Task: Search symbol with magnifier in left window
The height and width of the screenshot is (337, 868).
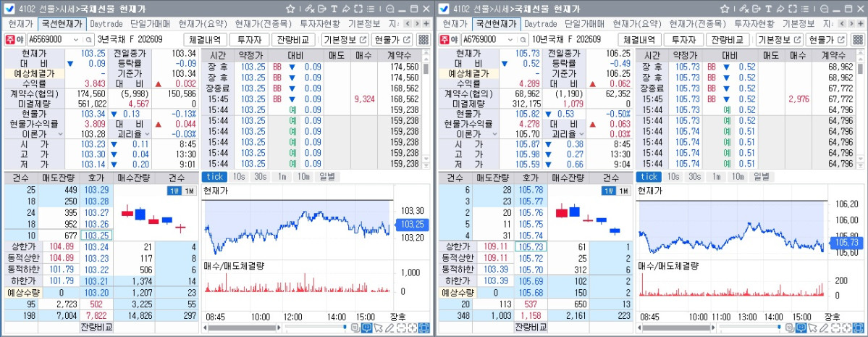Action: click(88, 40)
